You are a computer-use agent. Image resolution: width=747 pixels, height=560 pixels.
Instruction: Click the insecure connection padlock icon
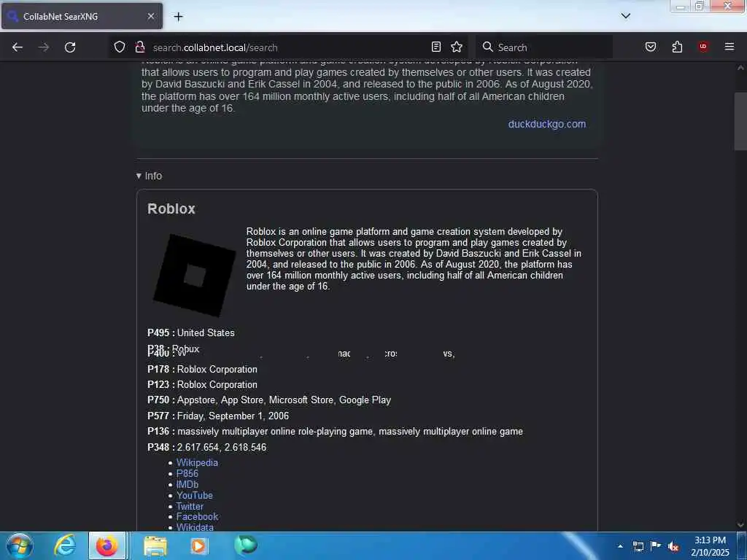click(139, 47)
